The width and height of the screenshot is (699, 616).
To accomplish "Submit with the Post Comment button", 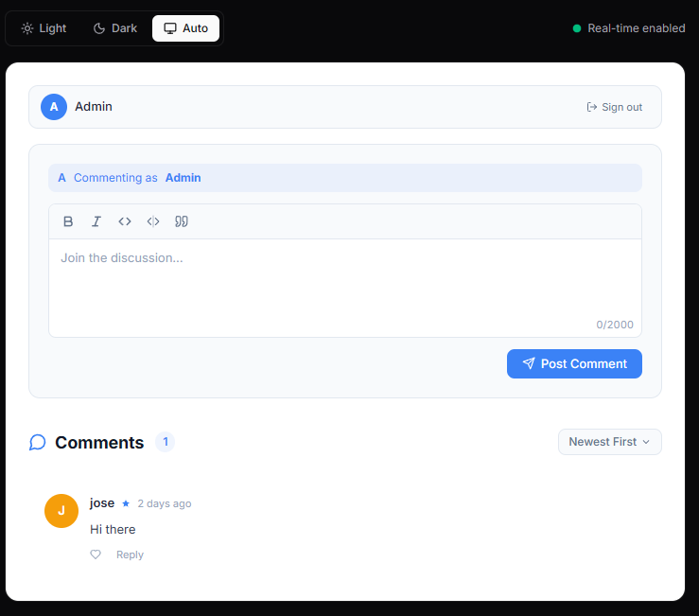I will pyautogui.click(x=574, y=364).
